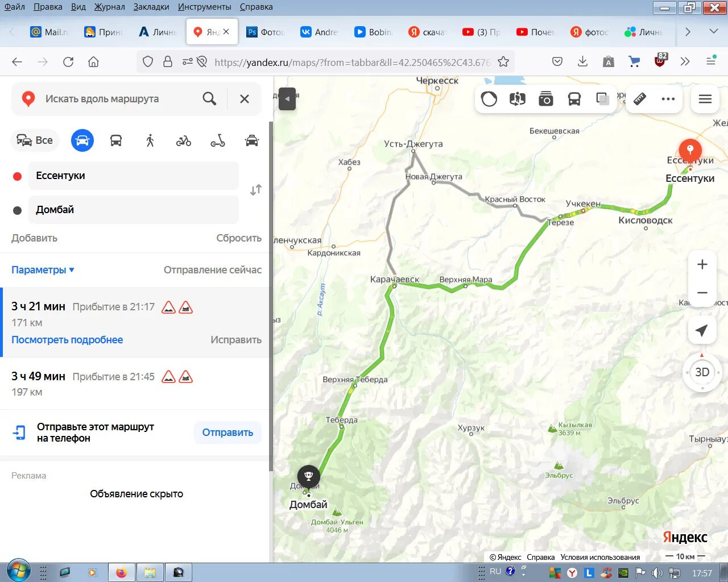728x582 pixels.
Task: Switch to public transport bus route mode
Action: point(116,140)
